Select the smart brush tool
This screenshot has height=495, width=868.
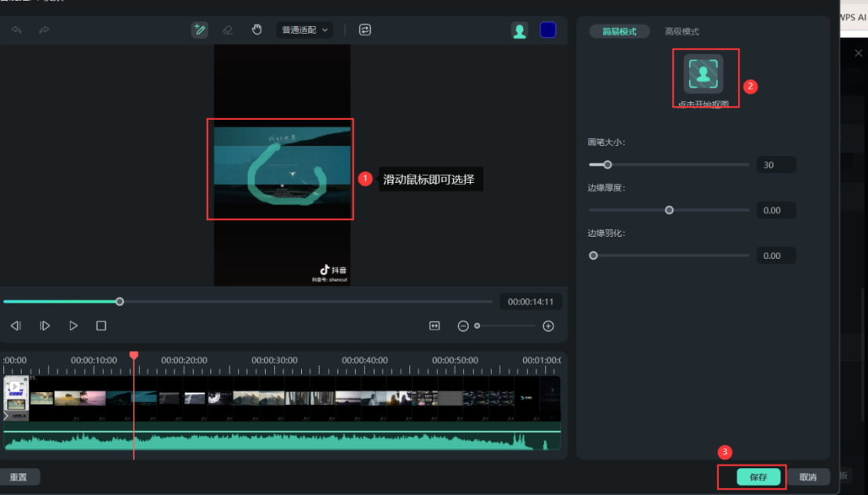click(199, 30)
